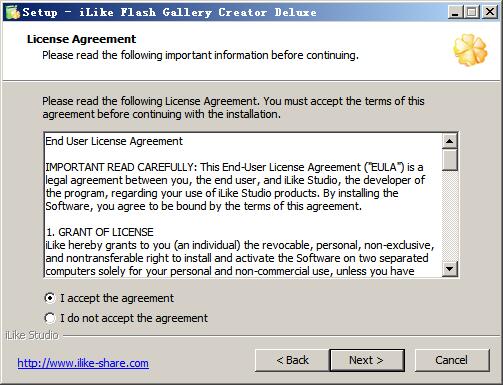The width and height of the screenshot is (503, 385).
Task: Click the license scrollbar thumb
Action: coord(450,160)
